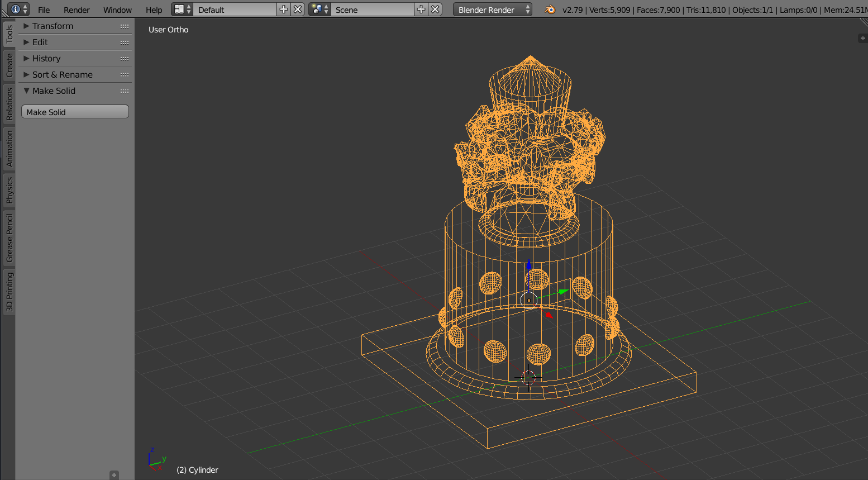Grab the Edit panel drag-handle grip icon
The width and height of the screenshot is (868, 480).
(125, 42)
